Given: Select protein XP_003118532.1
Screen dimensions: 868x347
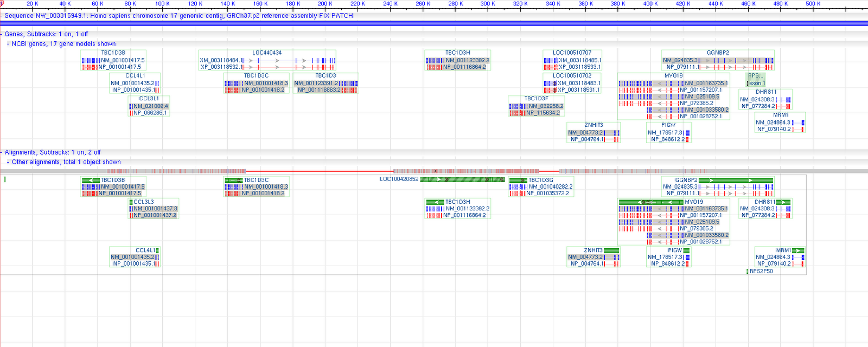Looking at the screenshot, I should pyautogui.click(x=221, y=67).
